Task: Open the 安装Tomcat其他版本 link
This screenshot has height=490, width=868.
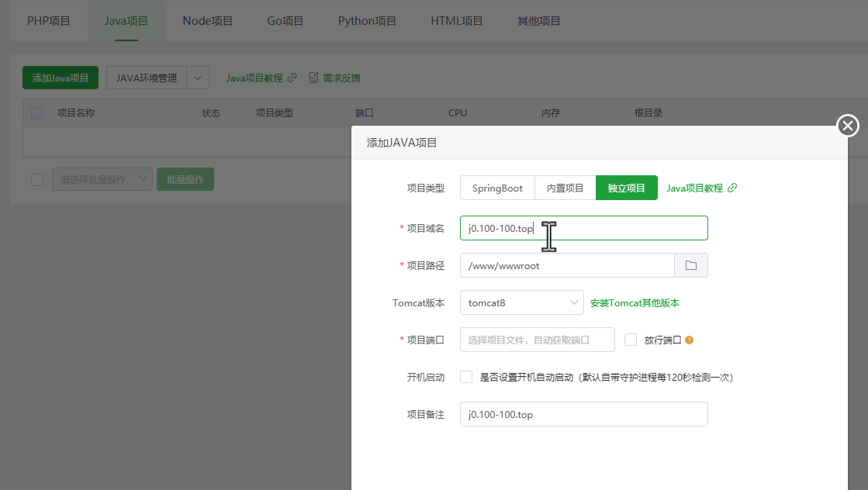Action: click(x=635, y=303)
